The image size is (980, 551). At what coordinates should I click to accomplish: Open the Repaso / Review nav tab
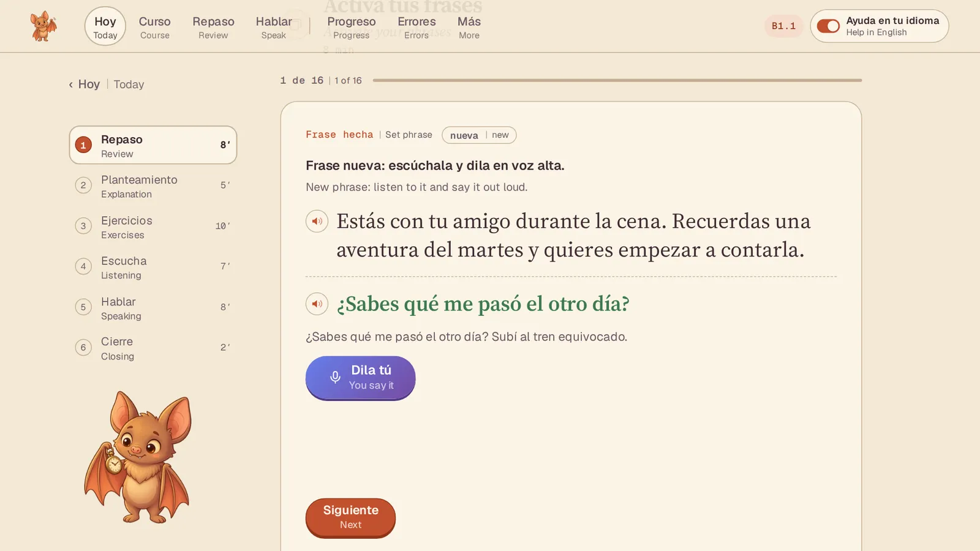(213, 27)
